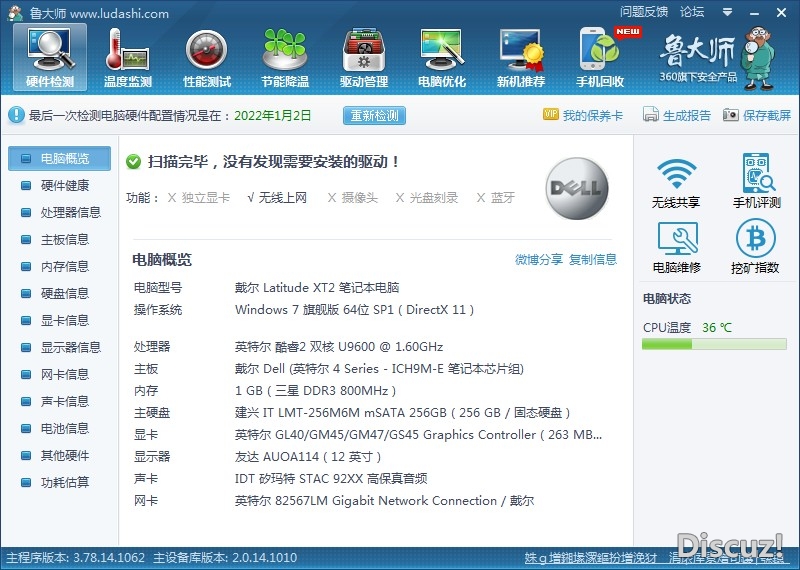Click the 微博分享 share link

tap(539, 260)
